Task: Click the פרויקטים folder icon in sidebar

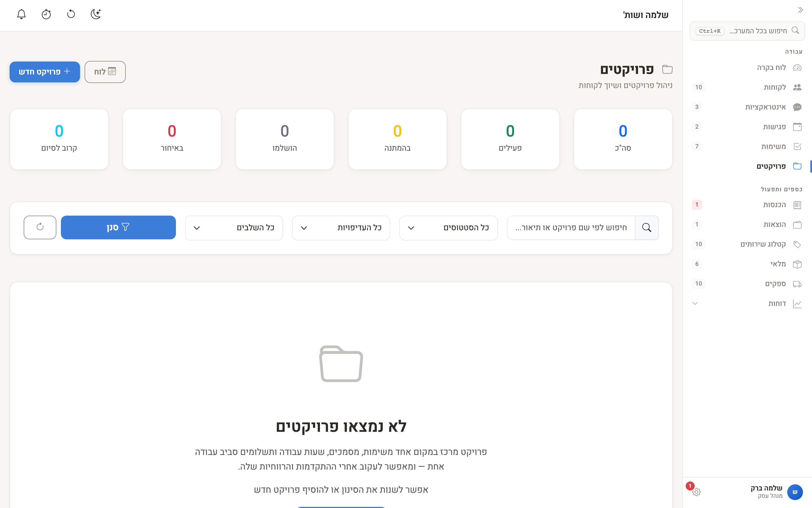Action: [797, 166]
